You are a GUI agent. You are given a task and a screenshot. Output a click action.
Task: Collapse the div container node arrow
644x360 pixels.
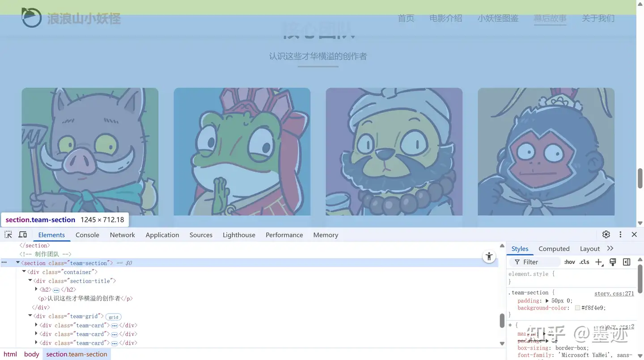24,272
